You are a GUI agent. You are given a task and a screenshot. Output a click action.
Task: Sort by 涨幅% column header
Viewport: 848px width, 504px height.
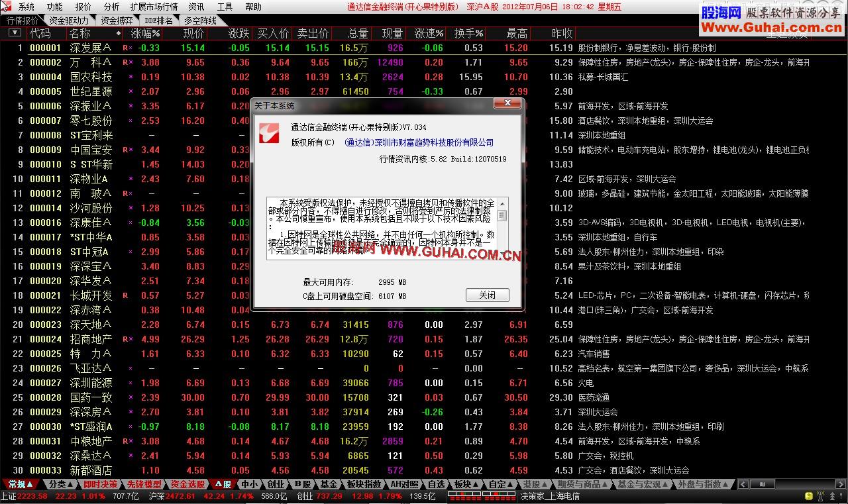pos(146,33)
